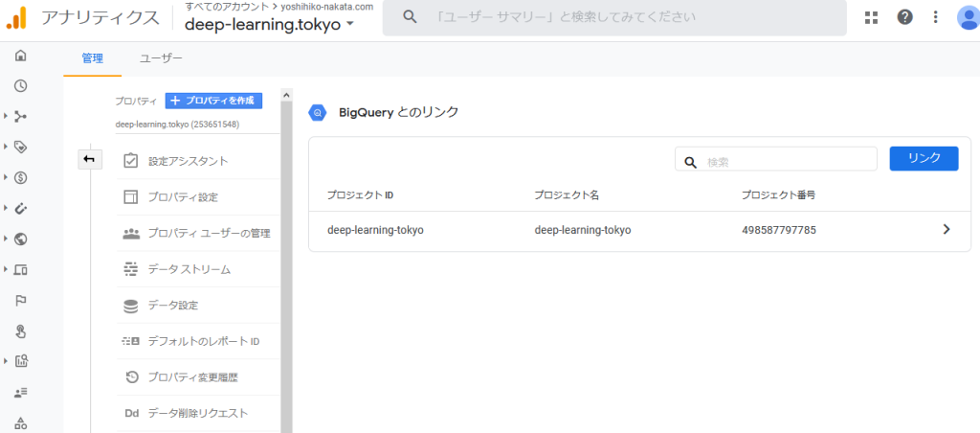Open the Google apps grid icon
Viewport: 980px width, 433px height.
(x=871, y=17)
